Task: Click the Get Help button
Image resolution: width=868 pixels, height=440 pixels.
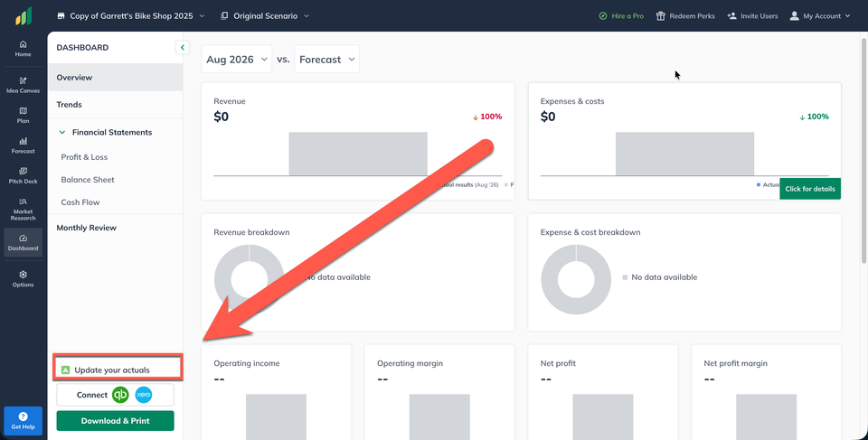Action: click(x=23, y=421)
